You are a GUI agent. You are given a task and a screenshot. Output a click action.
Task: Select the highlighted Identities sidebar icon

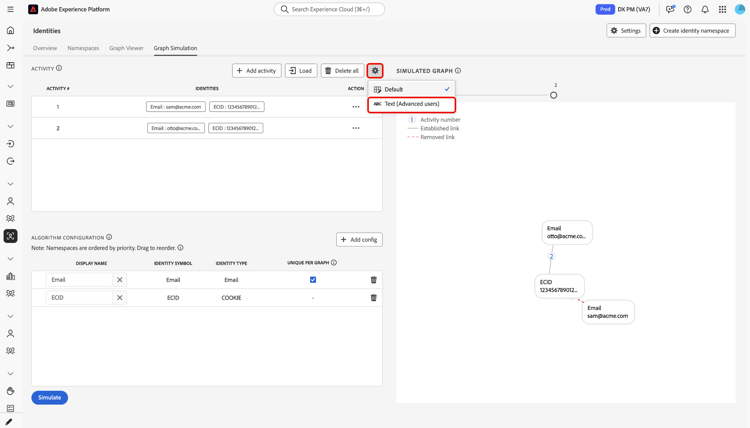[x=11, y=236]
